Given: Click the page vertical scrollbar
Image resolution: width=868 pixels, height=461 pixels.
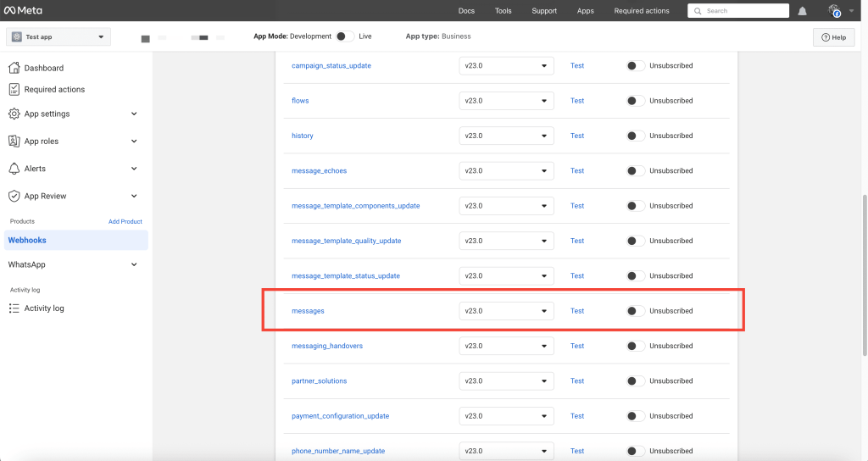Looking at the screenshot, I should tap(864, 271).
